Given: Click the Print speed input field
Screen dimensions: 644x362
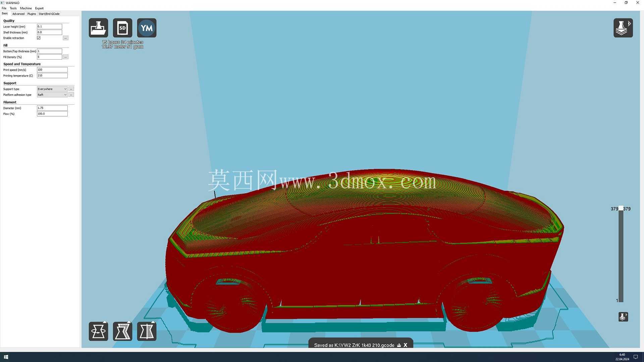Looking at the screenshot, I should coord(52,70).
